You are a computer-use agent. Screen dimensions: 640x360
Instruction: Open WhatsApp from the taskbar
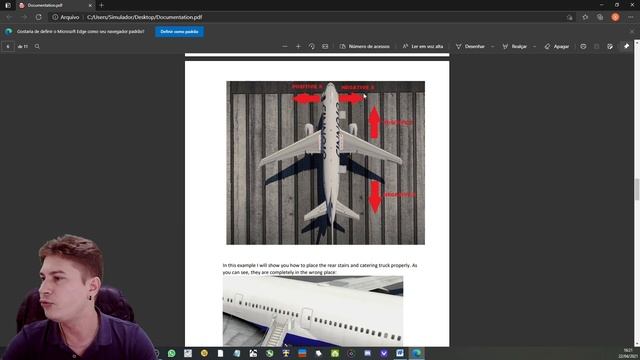(x=171, y=353)
